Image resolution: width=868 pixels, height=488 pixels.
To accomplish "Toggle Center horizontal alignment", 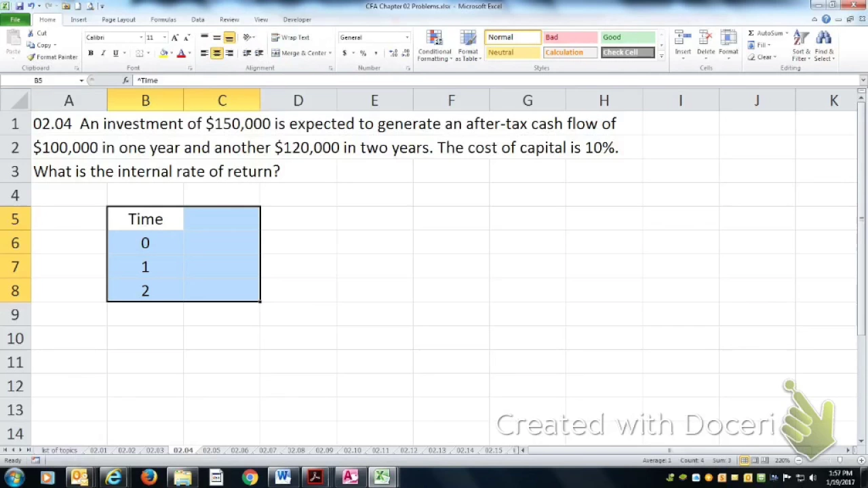I will [x=216, y=53].
